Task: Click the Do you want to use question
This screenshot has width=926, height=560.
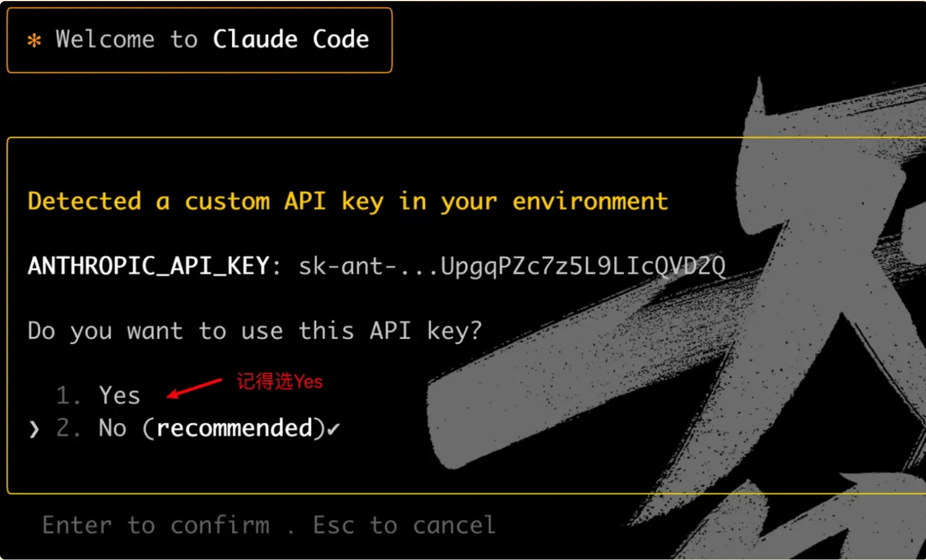Action: 255,331
